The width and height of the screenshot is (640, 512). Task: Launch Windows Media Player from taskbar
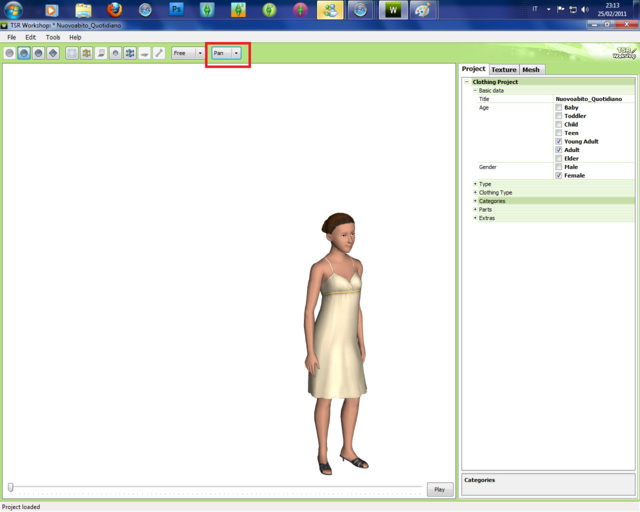pos(51,10)
